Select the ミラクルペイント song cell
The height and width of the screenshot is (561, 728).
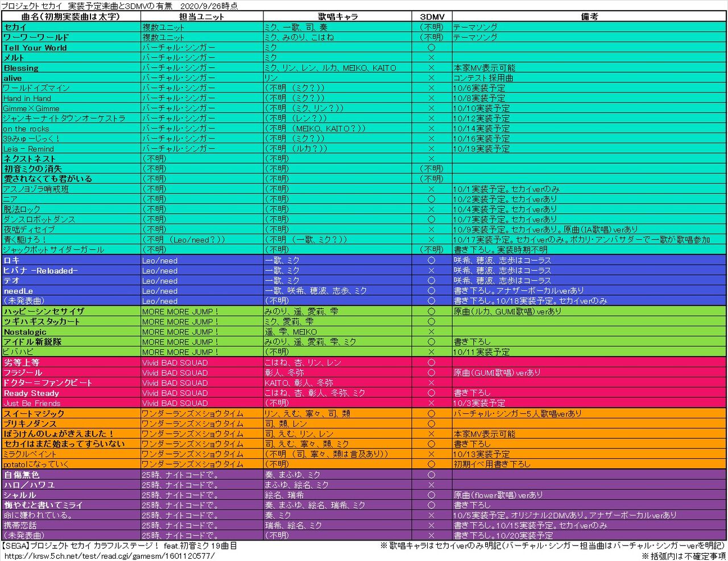(71, 454)
